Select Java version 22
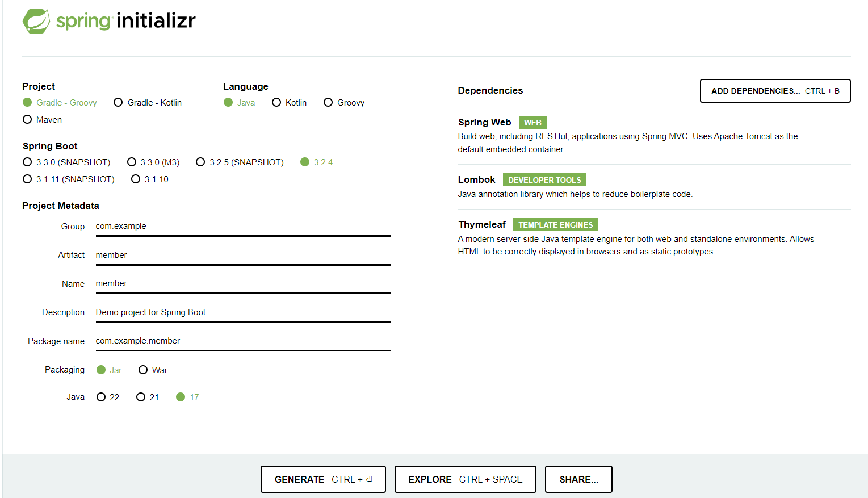This screenshot has height=498, width=868. (108, 397)
